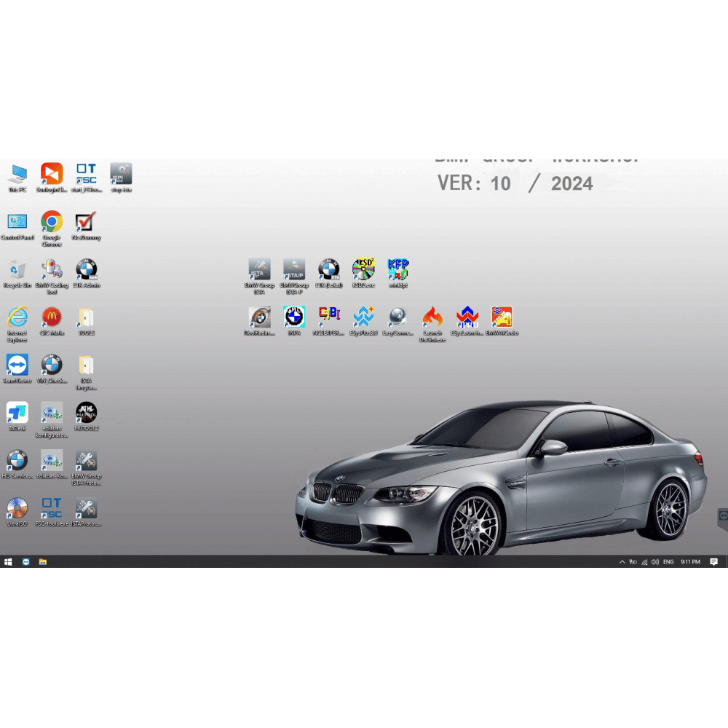Open the BMW Group ISTA shortcut
Viewport: 728px width, 728px height.
[259, 270]
